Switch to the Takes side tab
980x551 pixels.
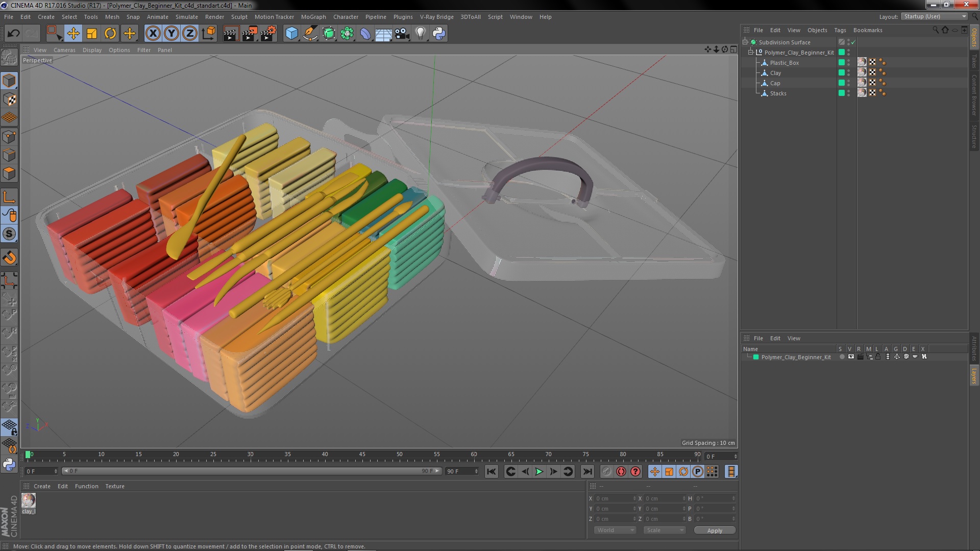click(x=974, y=61)
